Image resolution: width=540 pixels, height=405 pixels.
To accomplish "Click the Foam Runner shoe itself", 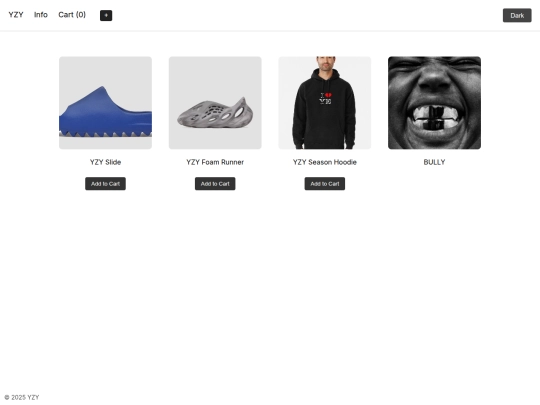I will pyautogui.click(x=215, y=113).
